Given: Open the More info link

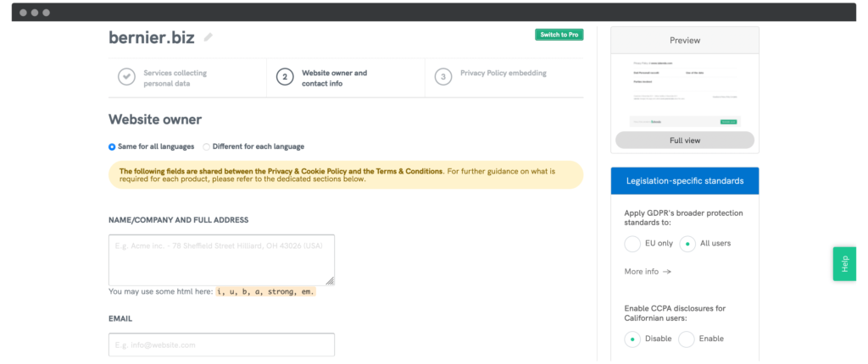Looking at the screenshot, I should (641, 272).
